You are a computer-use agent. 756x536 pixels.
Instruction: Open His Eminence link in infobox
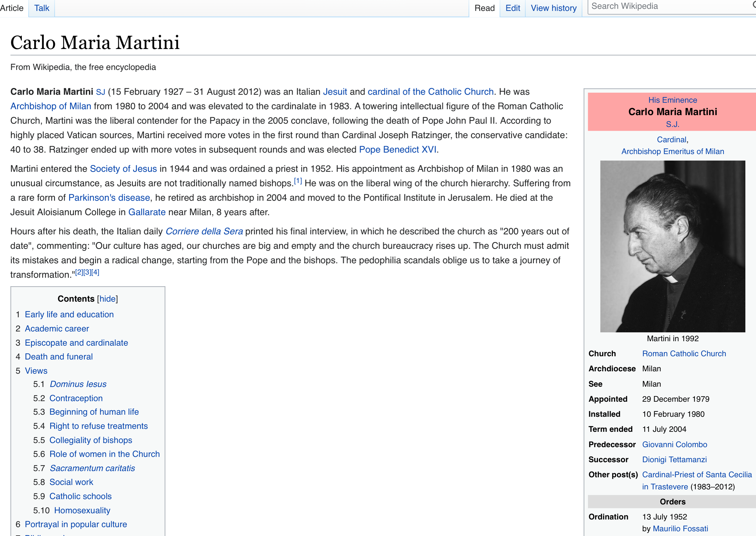pos(672,100)
